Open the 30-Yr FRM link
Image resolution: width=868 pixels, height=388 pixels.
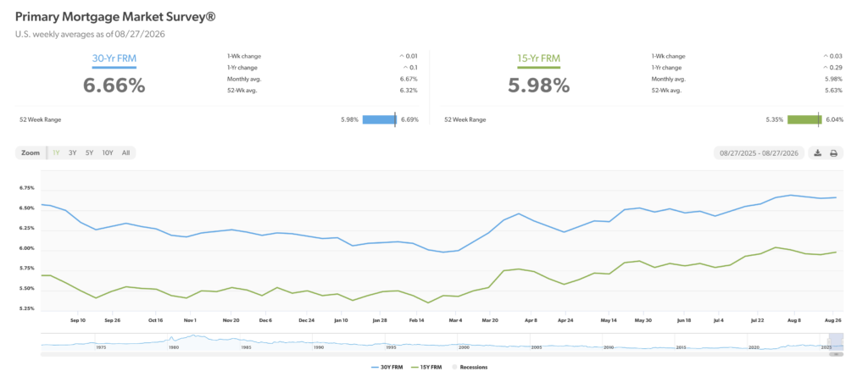(114, 58)
